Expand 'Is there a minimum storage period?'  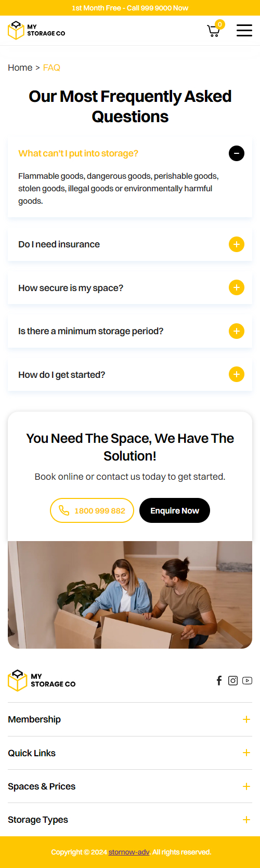(237, 331)
